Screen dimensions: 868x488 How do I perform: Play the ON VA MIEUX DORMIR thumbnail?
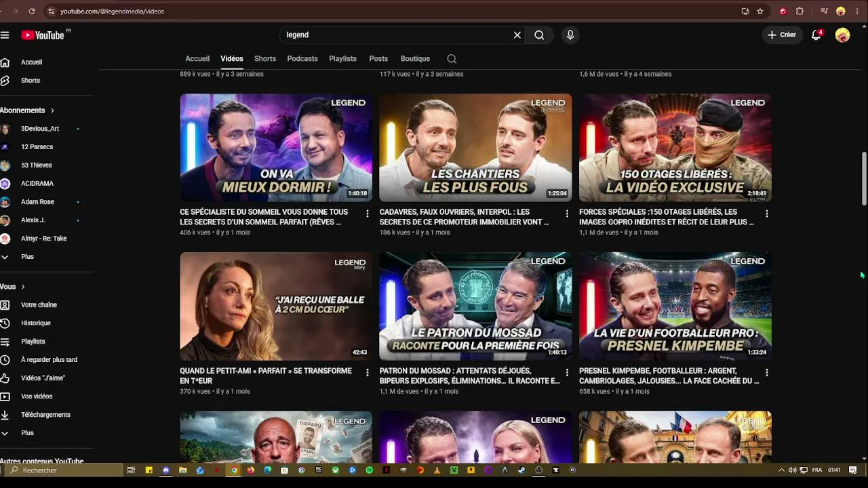276,148
